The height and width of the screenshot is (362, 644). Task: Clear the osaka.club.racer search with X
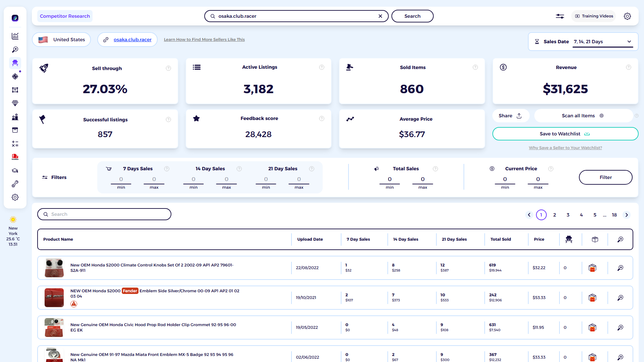(380, 16)
